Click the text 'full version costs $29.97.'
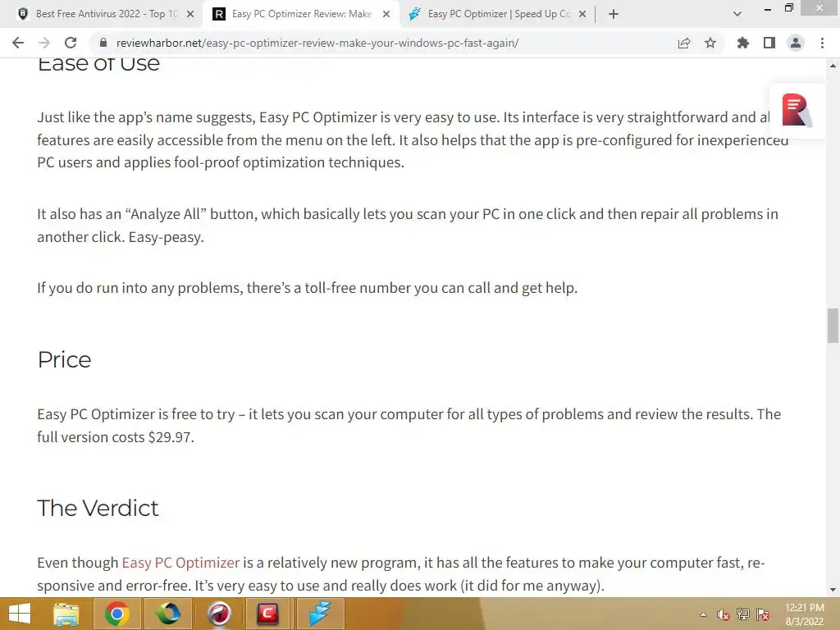 tap(116, 437)
